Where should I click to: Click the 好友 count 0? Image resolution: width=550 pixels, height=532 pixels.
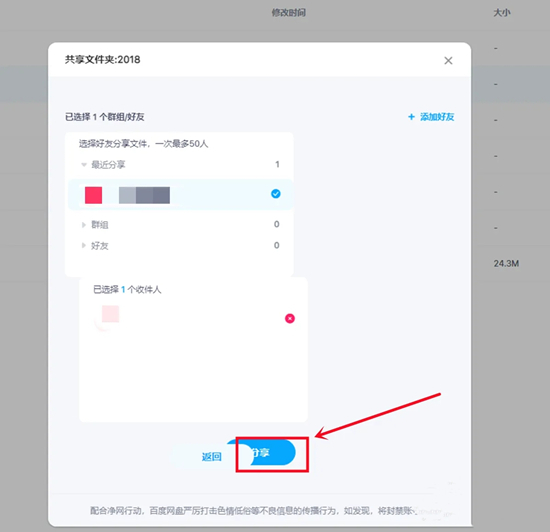tap(276, 245)
